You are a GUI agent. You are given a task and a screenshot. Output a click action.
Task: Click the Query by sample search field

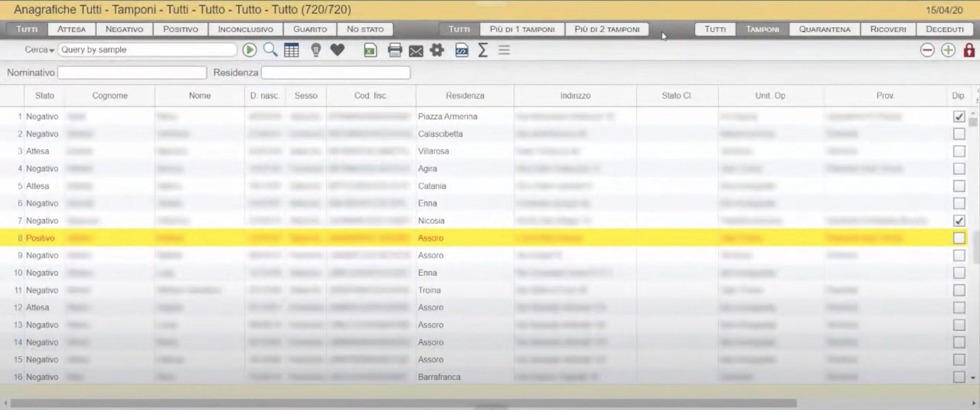[x=147, y=50]
